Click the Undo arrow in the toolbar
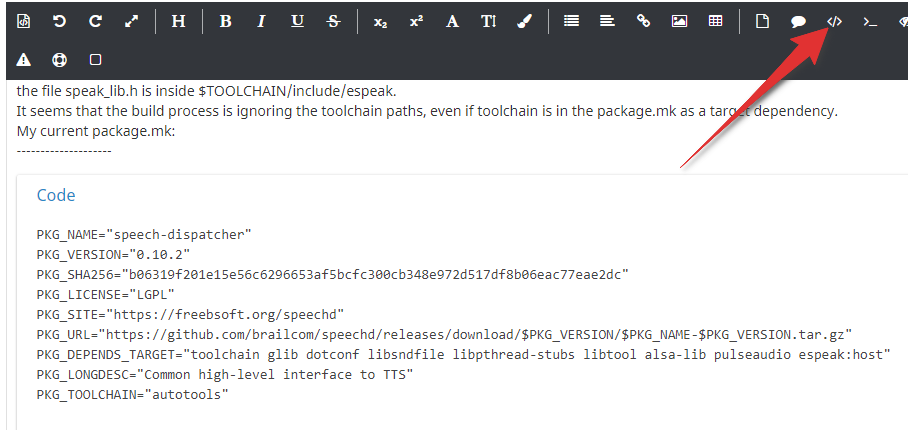 (x=59, y=21)
